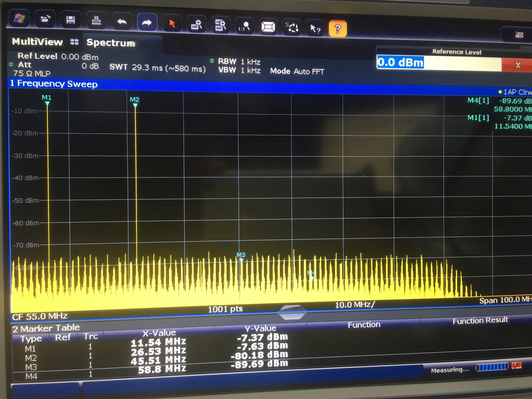Click the CF 55.0 MHz label
Image resolution: width=532 pixels, height=399 pixels.
coord(40,316)
